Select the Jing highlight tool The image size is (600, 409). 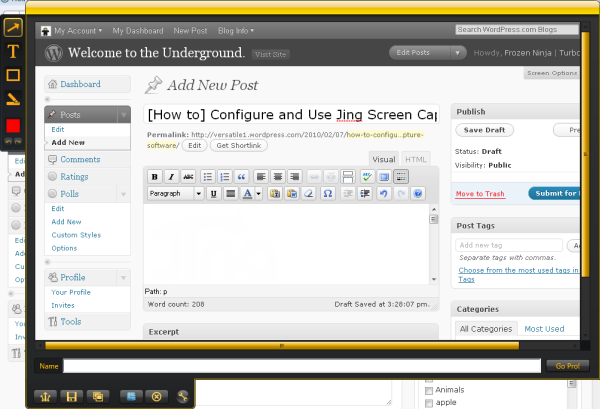click(13, 99)
